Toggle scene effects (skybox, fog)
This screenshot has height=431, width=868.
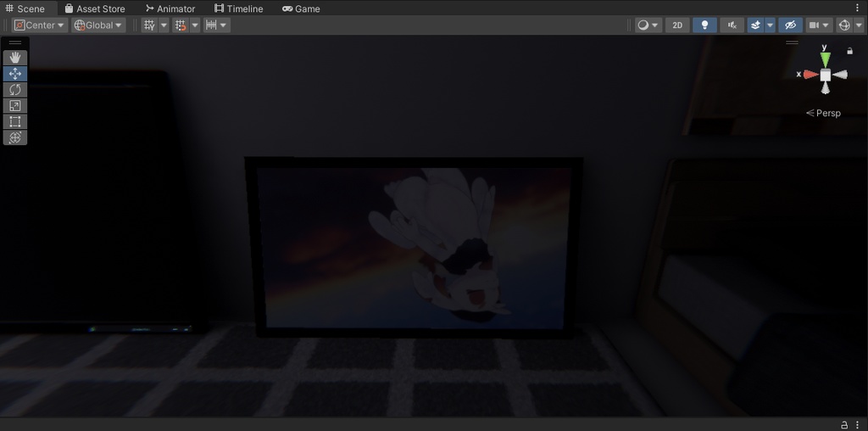(755, 25)
